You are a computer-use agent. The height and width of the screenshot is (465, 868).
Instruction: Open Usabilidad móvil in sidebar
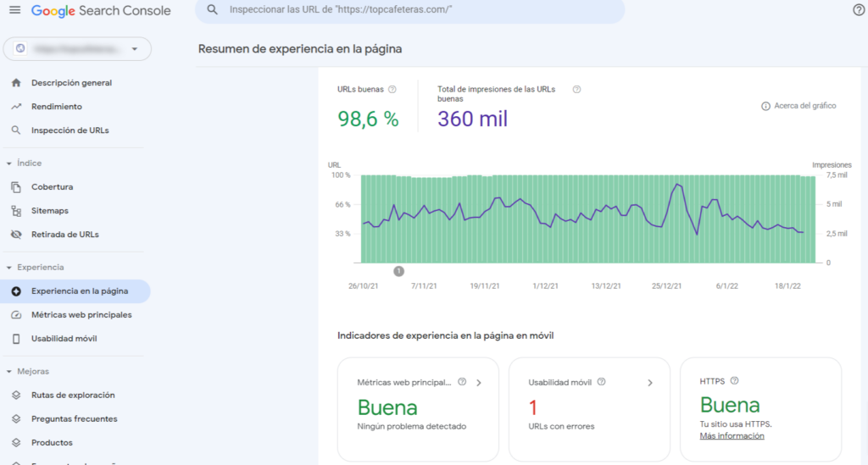point(64,339)
